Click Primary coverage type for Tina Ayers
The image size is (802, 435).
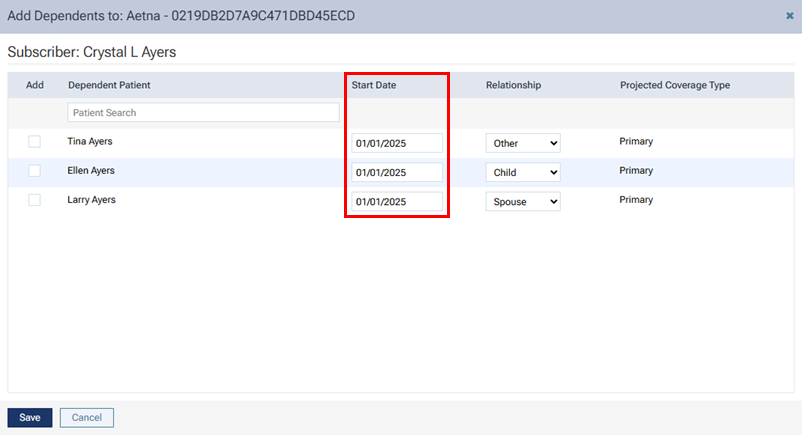coord(636,141)
